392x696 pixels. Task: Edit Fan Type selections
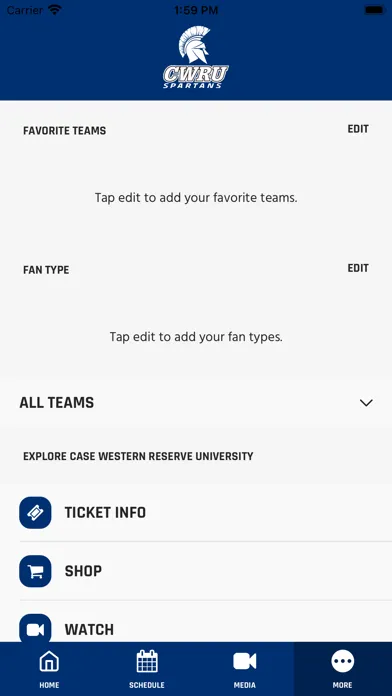[x=358, y=268]
